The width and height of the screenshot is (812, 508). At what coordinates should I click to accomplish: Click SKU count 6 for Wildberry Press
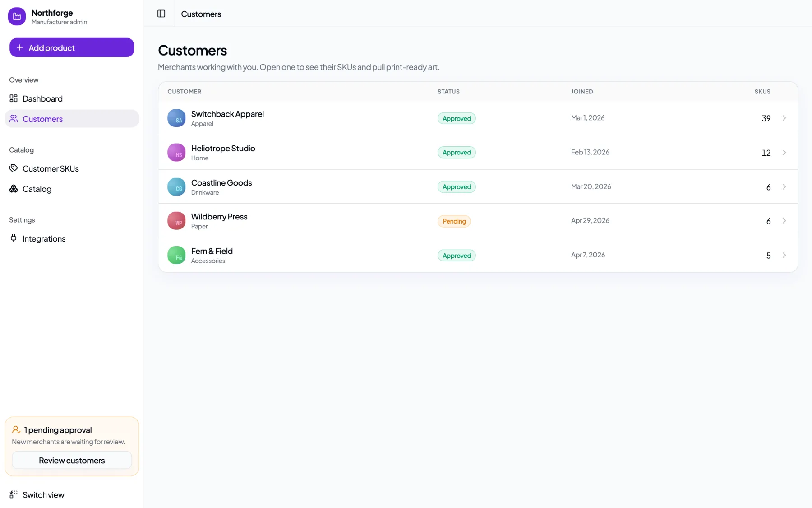[x=768, y=221]
